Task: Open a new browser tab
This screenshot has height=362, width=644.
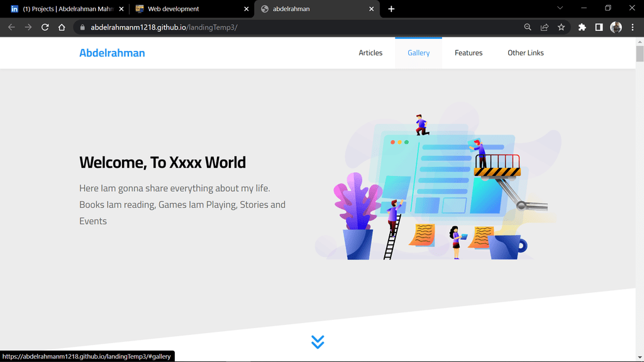Action: pyautogui.click(x=391, y=9)
